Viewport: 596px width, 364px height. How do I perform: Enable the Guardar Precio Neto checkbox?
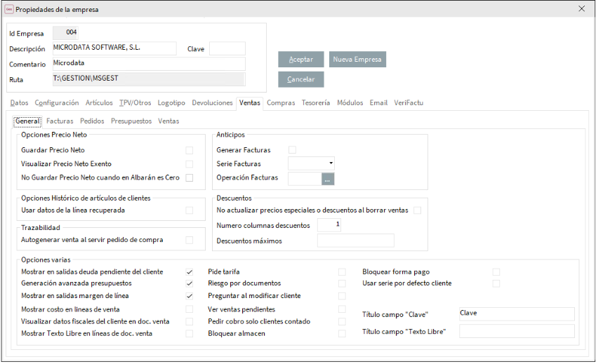click(189, 150)
